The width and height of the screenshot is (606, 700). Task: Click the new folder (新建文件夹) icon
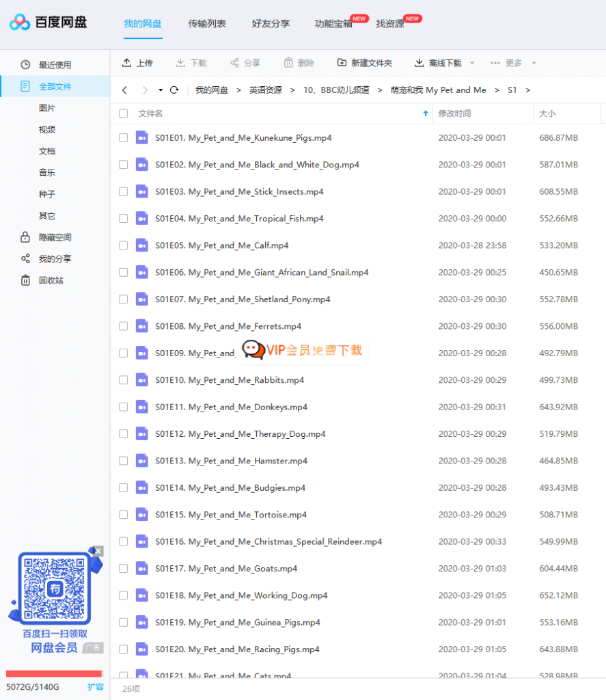(x=342, y=63)
